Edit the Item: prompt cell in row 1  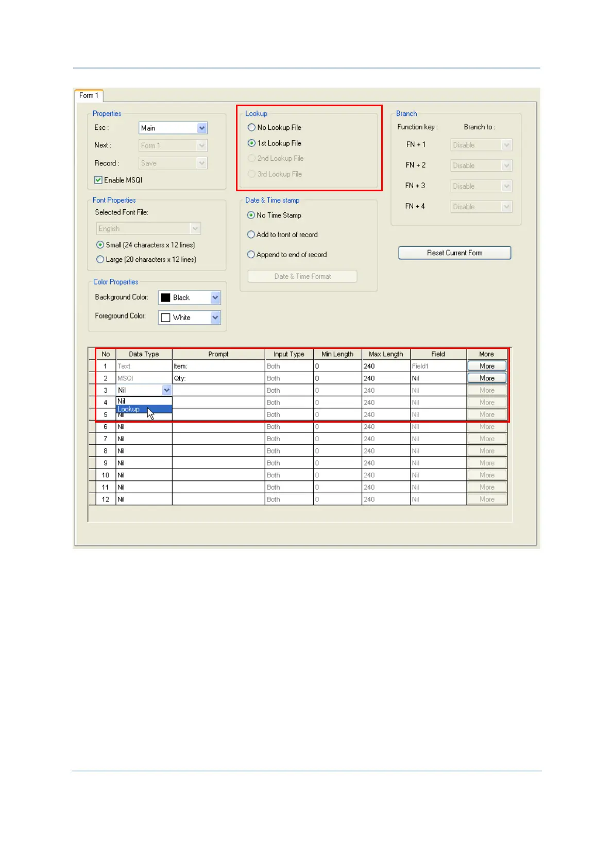click(x=218, y=366)
